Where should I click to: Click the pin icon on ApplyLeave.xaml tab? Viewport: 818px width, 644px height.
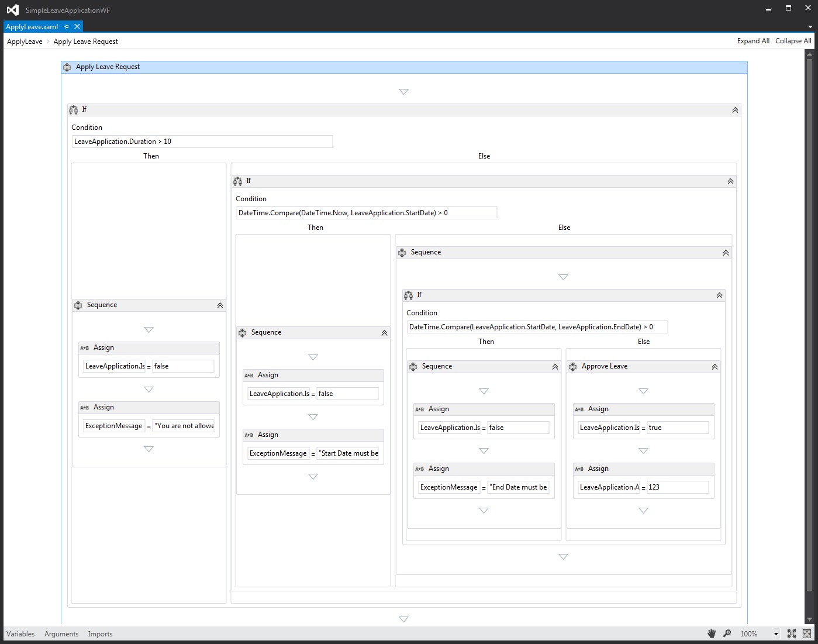tap(67, 26)
